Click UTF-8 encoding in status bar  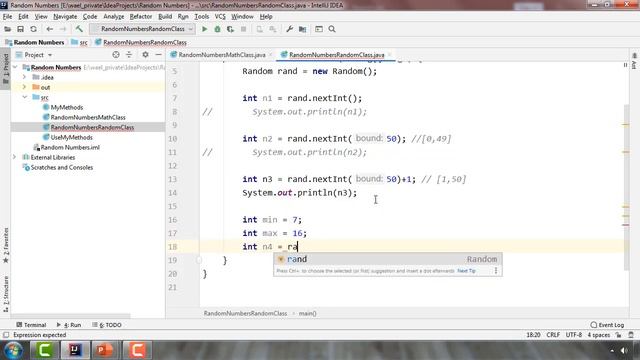pyautogui.click(x=573, y=335)
